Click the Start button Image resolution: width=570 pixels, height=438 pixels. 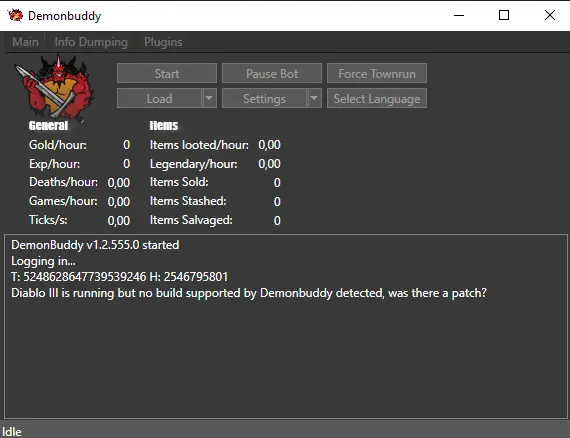coord(167,73)
